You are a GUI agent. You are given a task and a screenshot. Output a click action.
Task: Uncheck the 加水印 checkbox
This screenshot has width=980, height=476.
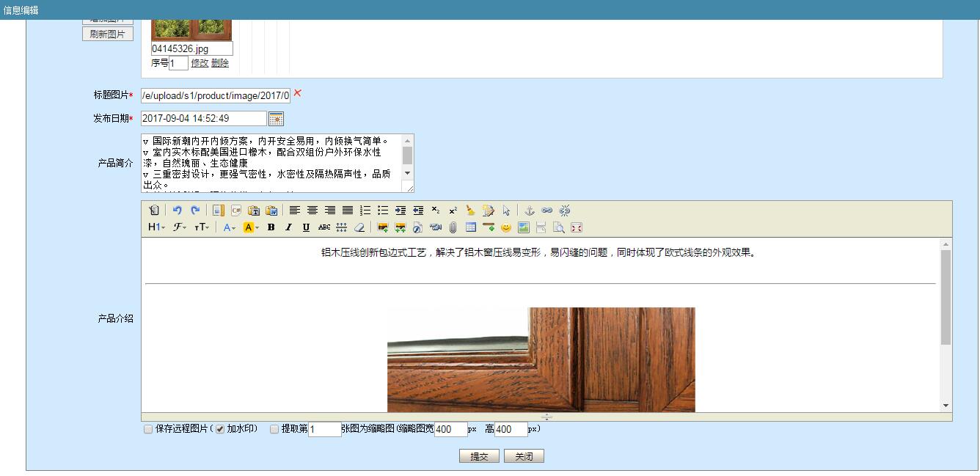(219, 429)
